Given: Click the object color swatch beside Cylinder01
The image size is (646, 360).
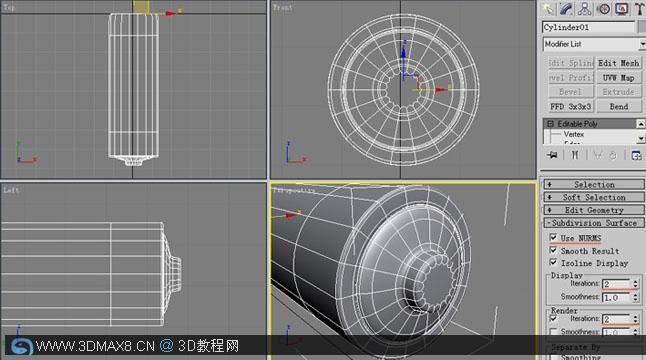Looking at the screenshot, I should [x=642, y=27].
